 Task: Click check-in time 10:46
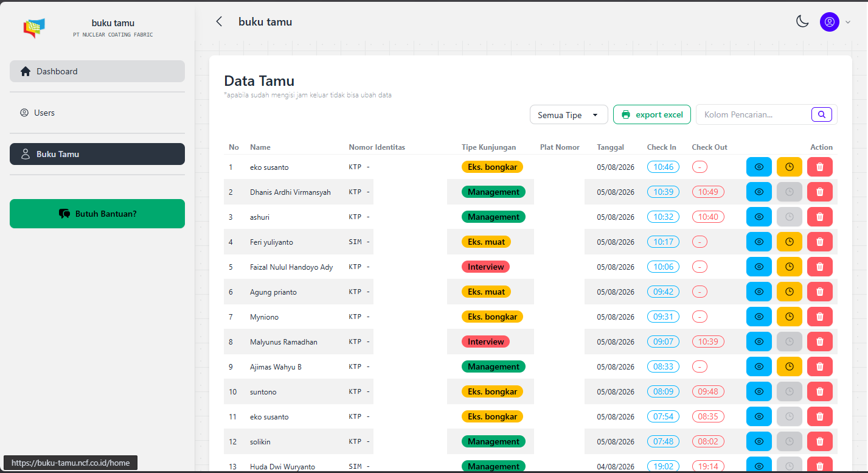point(663,167)
